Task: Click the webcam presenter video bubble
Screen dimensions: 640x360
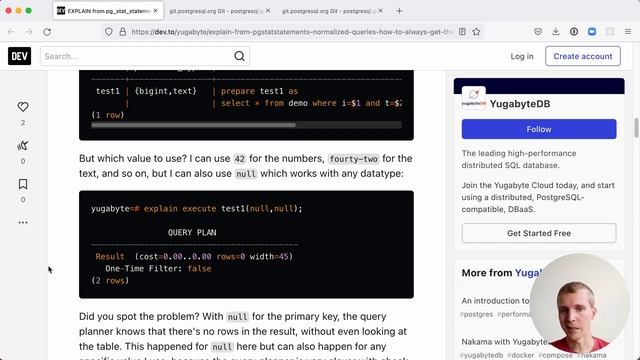Action: coord(580,303)
